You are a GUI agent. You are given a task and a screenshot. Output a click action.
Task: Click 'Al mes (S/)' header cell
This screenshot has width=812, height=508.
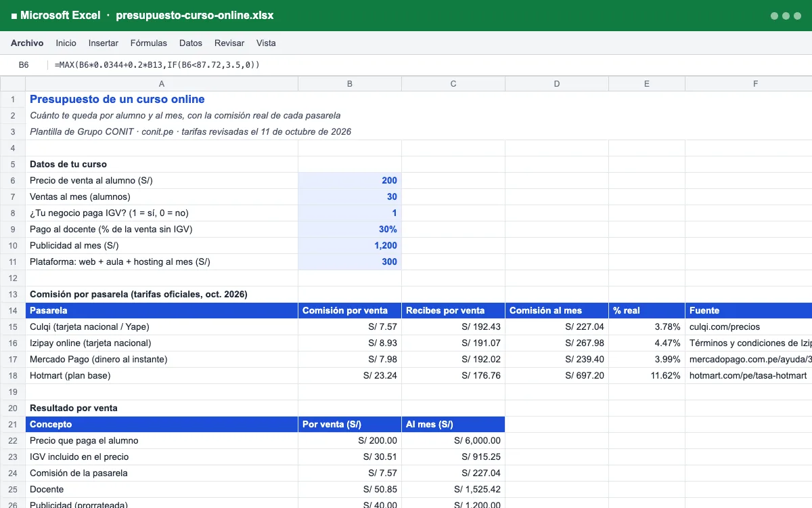(x=453, y=424)
